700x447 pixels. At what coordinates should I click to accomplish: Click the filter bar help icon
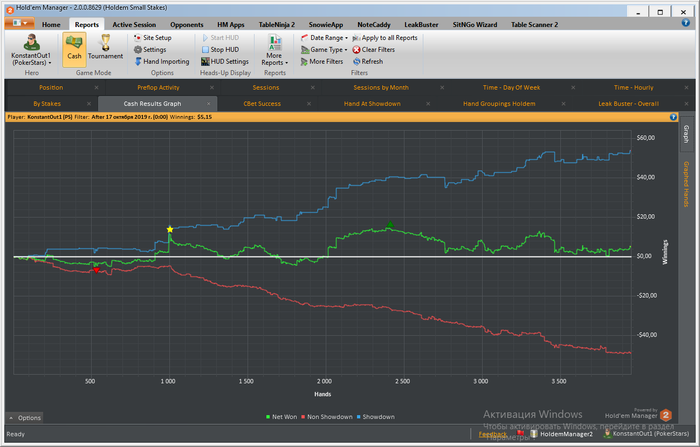674,117
